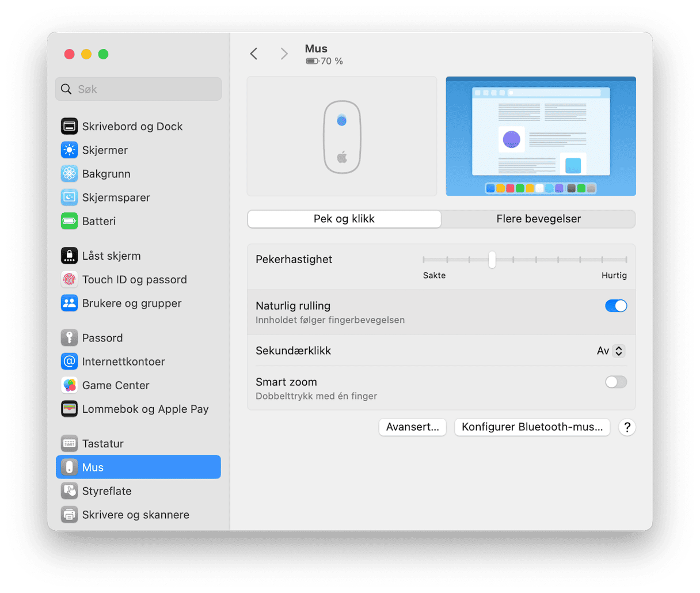Enable the Smart zoom switch

click(616, 382)
